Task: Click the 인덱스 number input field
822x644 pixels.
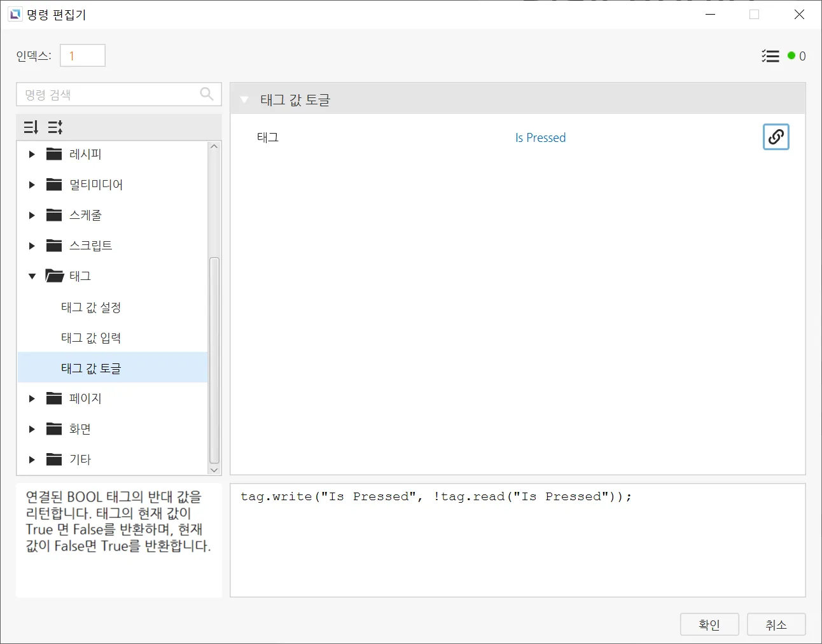Action: [83, 56]
